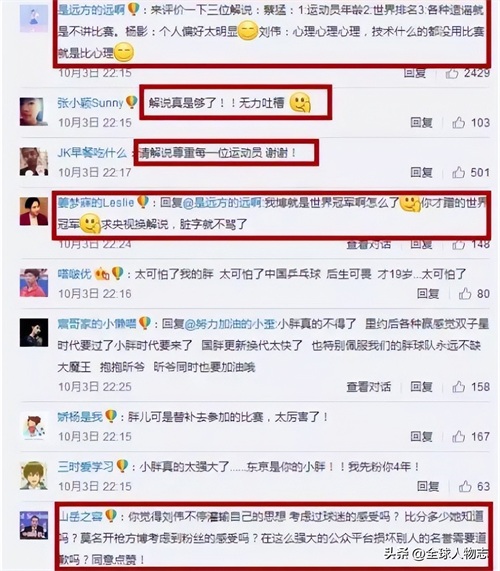The width and height of the screenshot is (500, 571).
Task: Click thumbs-up next to 63 likes
Action: coord(465,486)
